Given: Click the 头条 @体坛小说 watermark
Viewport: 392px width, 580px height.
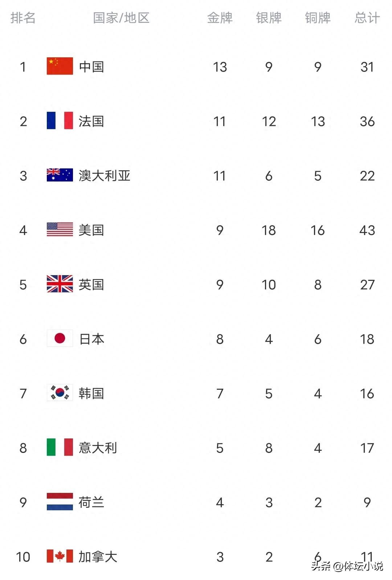Looking at the screenshot, I should tap(347, 566).
